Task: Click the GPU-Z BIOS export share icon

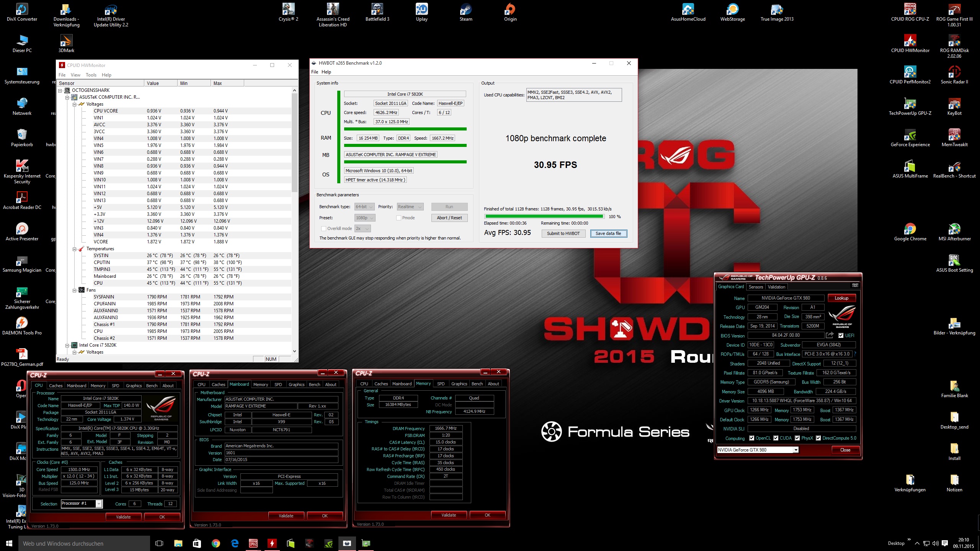Action: 830,336
